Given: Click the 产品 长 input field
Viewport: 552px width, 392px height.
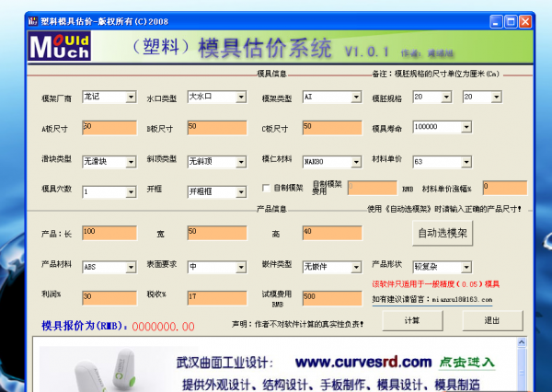Looking at the screenshot, I should click(x=109, y=233).
